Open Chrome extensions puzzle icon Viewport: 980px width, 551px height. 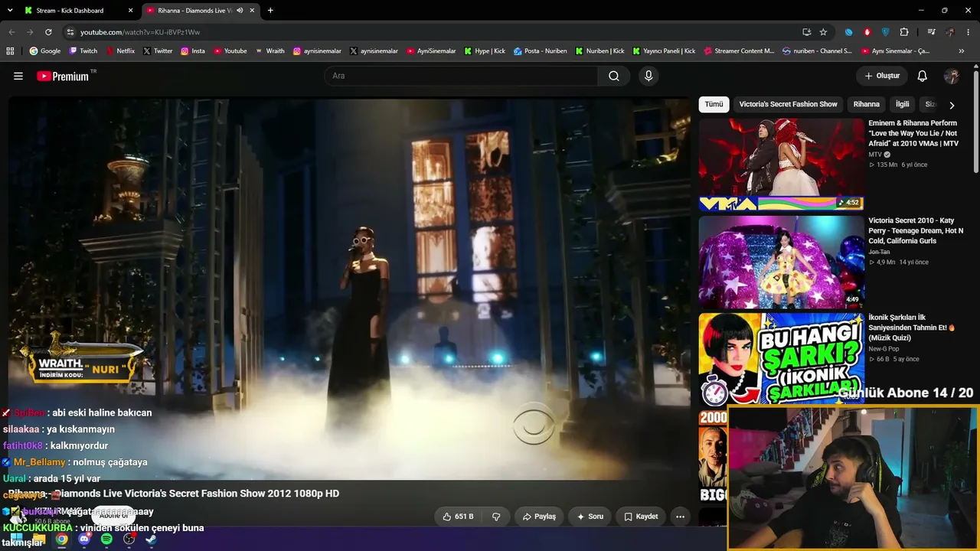click(x=904, y=32)
